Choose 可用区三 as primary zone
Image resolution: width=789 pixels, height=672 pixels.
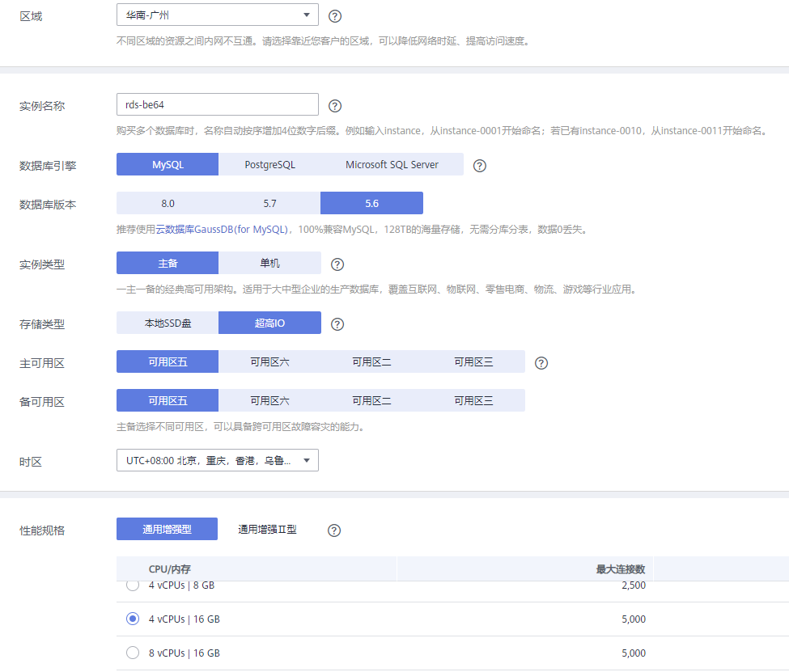click(x=473, y=361)
